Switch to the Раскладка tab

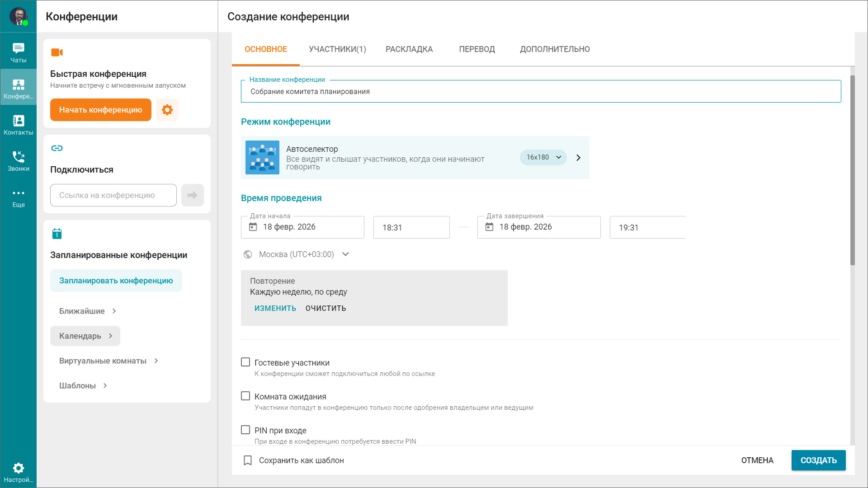(x=409, y=49)
